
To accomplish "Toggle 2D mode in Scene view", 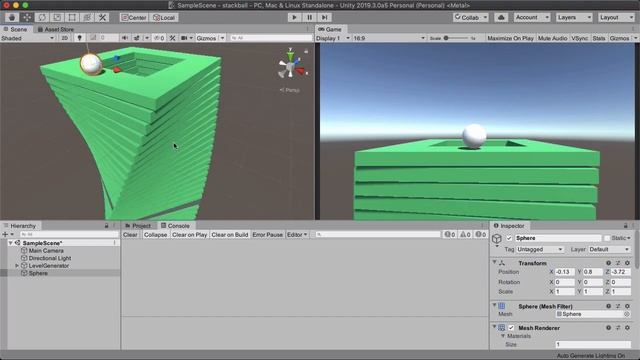I will coord(64,38).
